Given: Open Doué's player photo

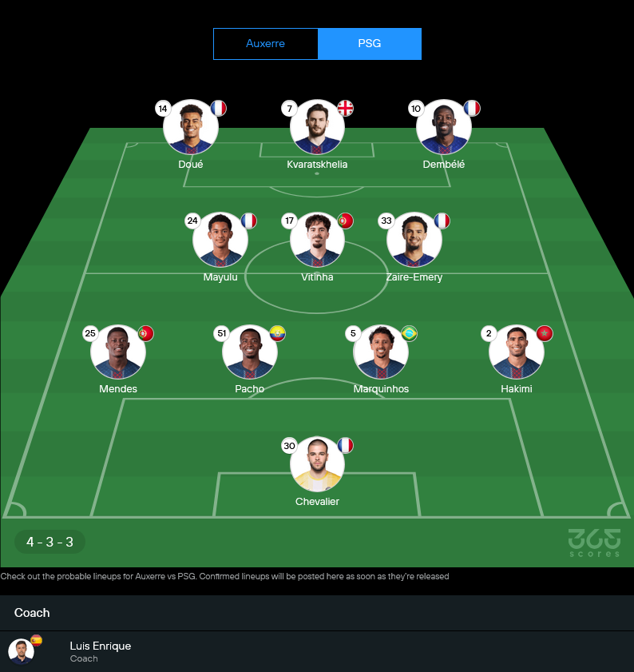Looking at the screenshot, I should pyautogui.click(x=191, y=127).
